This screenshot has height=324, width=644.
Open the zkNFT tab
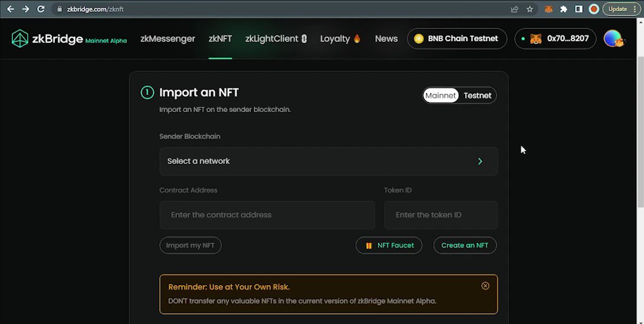point(220,39)
